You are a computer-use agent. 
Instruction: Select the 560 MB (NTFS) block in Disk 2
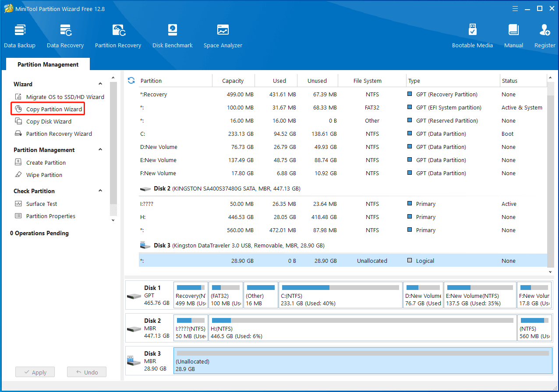pos(534,328)
